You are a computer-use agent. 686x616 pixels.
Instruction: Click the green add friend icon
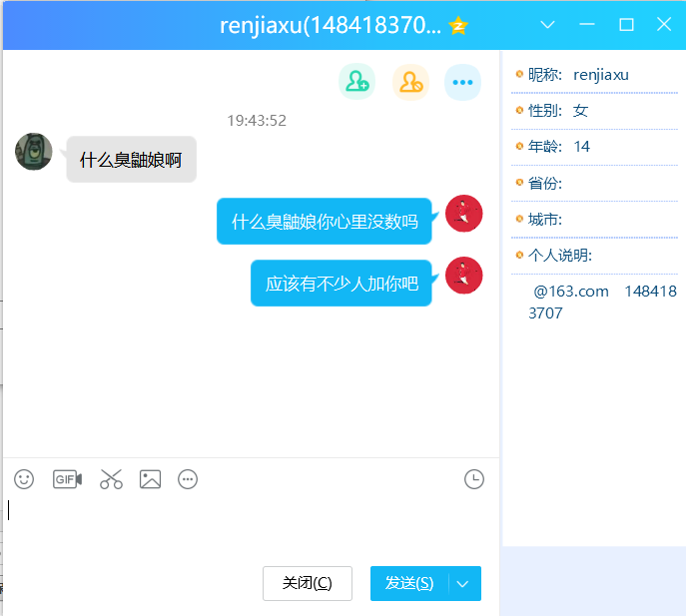point(356,83)
